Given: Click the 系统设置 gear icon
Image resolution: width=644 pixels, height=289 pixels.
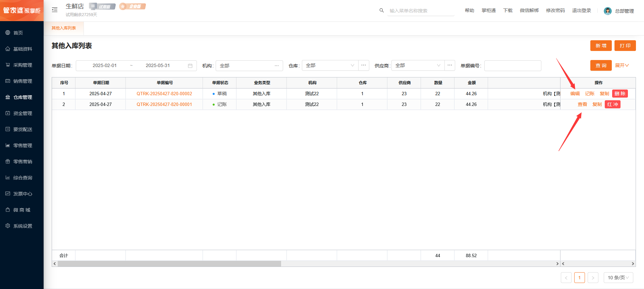Looking at the screenshot, I should 8,226.
